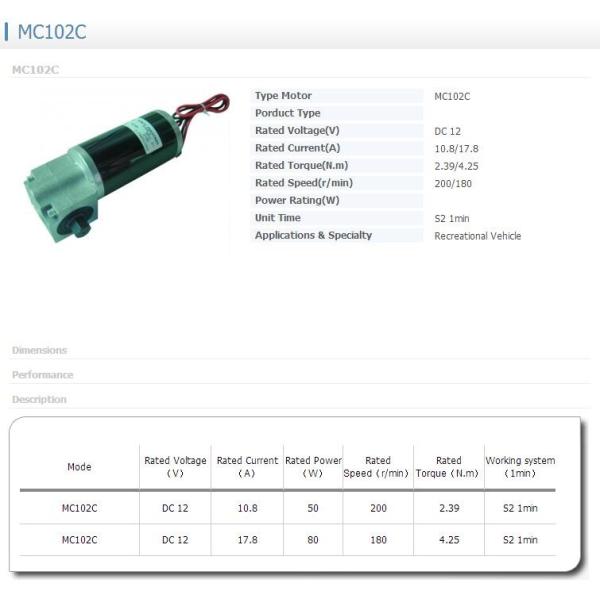Click the Rated Speed (r/min) column header
This screenshot has height=600, width=600.
click(x=377, y=467)
